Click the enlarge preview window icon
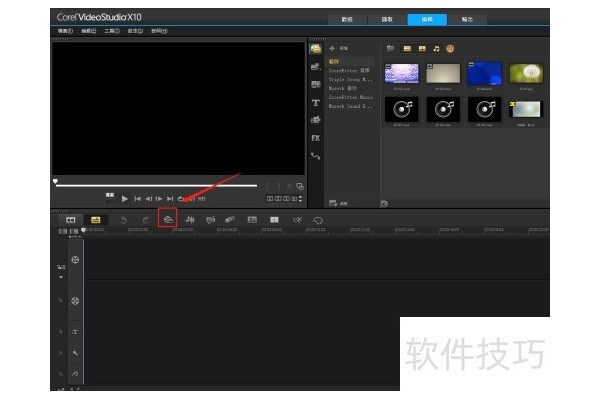 (x=300, y=186)
